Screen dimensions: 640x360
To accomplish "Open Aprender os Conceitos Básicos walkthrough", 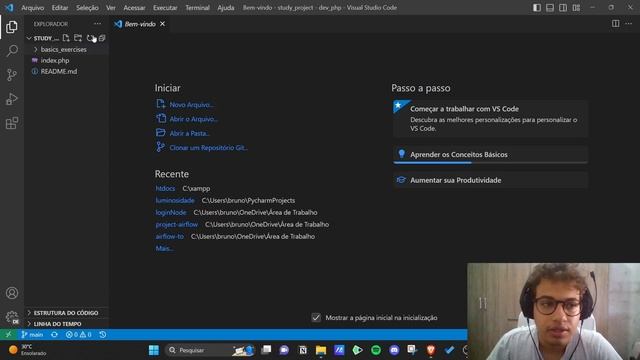I will pyautogui.click(x=491, y=155).
